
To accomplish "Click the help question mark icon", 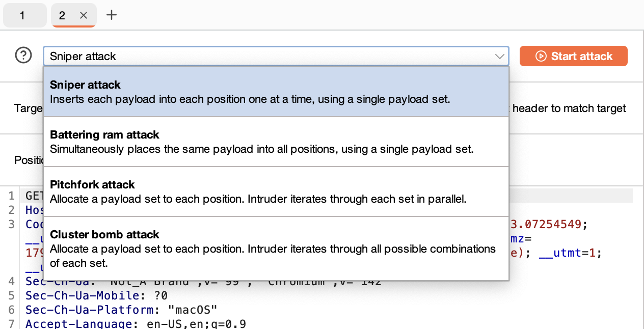I will pos(23,56).
